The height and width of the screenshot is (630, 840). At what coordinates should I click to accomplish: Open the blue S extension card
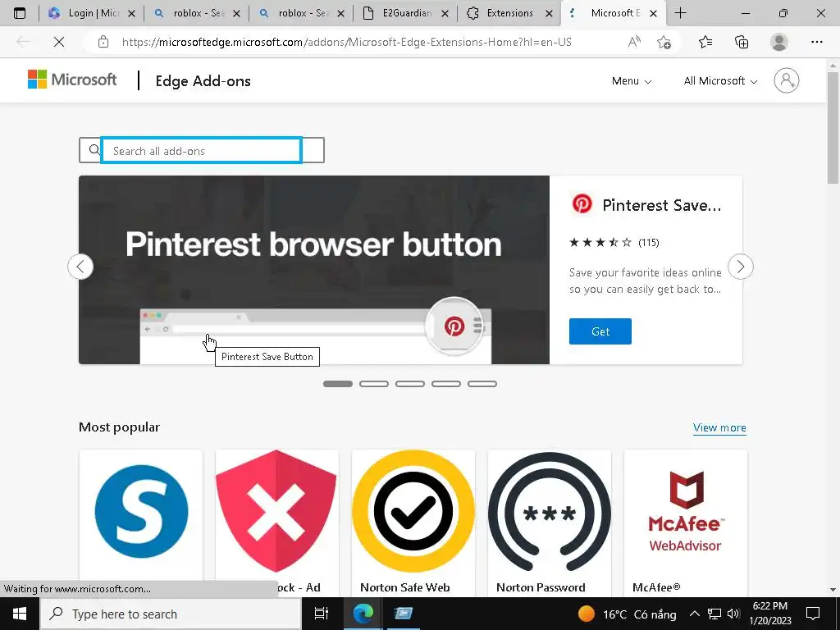pos(141,523)
